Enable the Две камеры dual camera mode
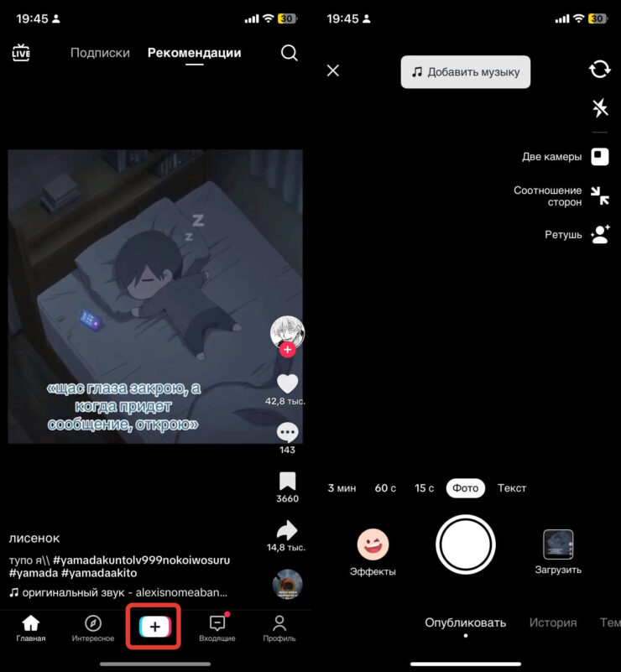This screenshot has height=672, width=621. pos(599,157)
